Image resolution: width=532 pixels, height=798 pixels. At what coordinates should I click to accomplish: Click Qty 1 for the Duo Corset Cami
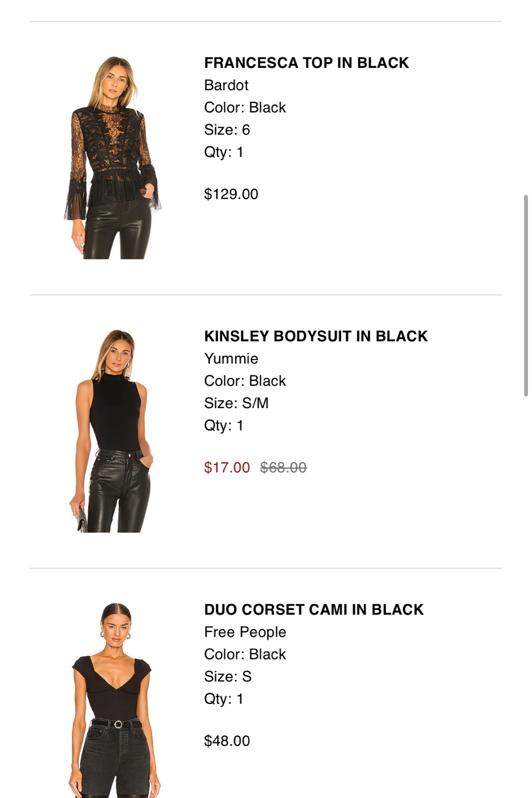[x=224, y=699]
